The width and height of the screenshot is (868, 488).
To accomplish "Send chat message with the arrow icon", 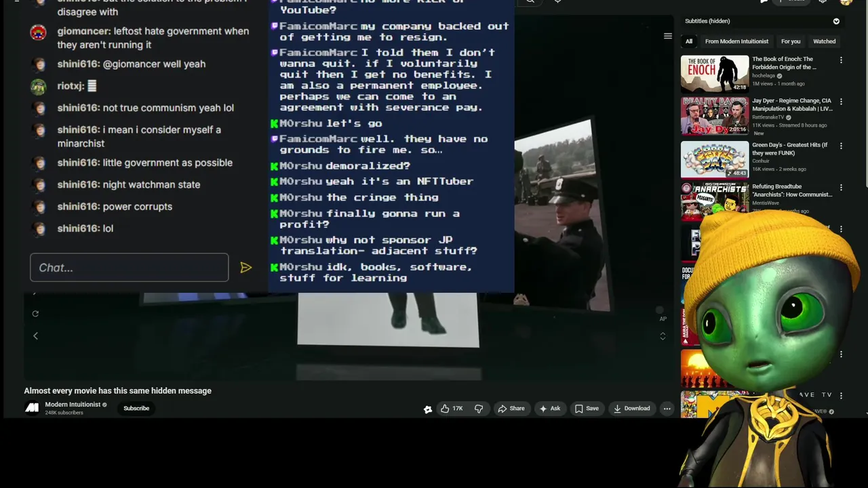I will (x=246, y=268).
